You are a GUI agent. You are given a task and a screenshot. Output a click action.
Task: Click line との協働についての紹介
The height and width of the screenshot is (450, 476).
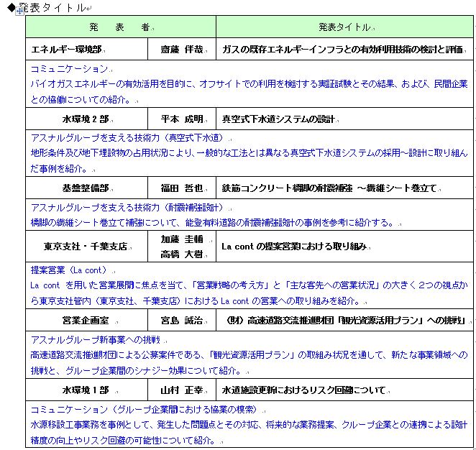tap(81, 99)
